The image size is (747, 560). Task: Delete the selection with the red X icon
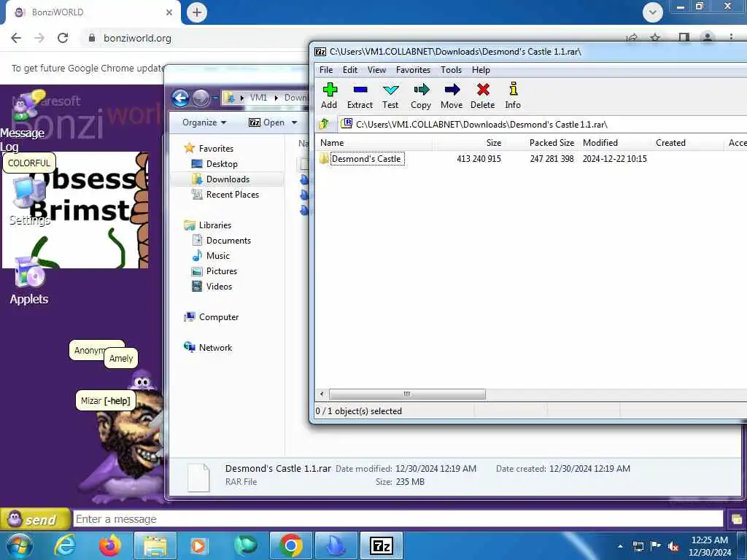(483, 96)
